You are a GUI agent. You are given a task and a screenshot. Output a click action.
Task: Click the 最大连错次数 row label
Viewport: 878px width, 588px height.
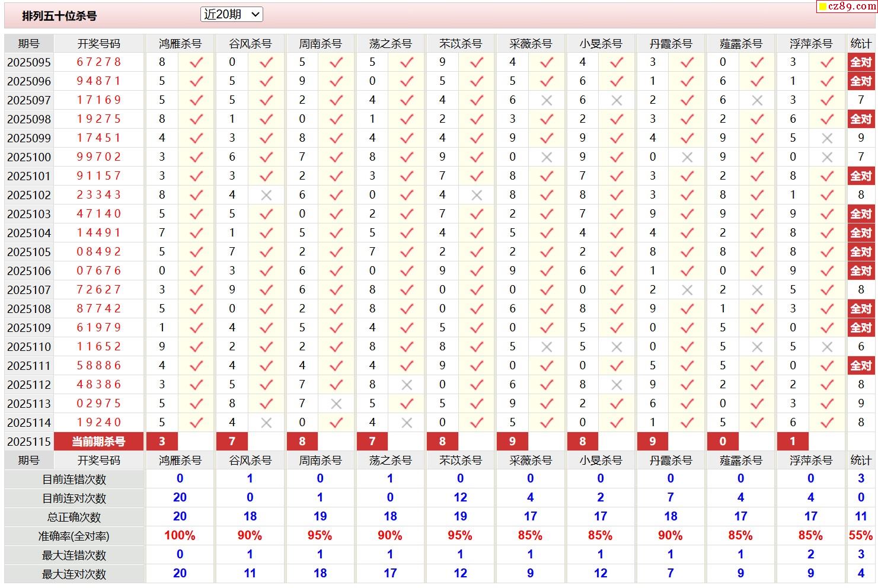point(74,555)
